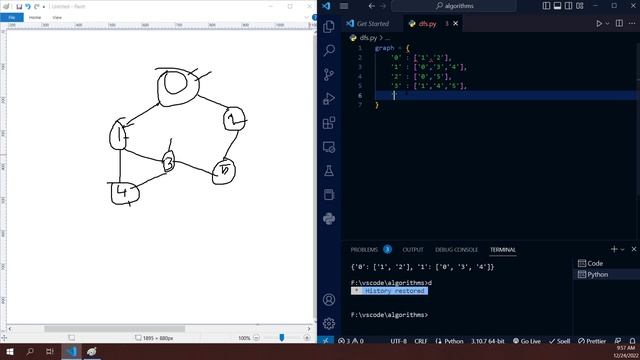Go forward in VS Code navigation
This screenshot has width=640, height=360.
tap(383, 6)
